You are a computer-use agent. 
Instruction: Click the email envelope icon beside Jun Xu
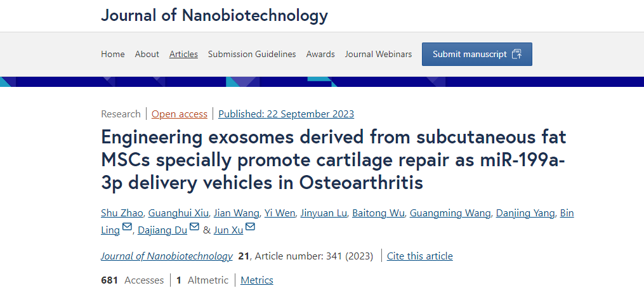(250, 228)
